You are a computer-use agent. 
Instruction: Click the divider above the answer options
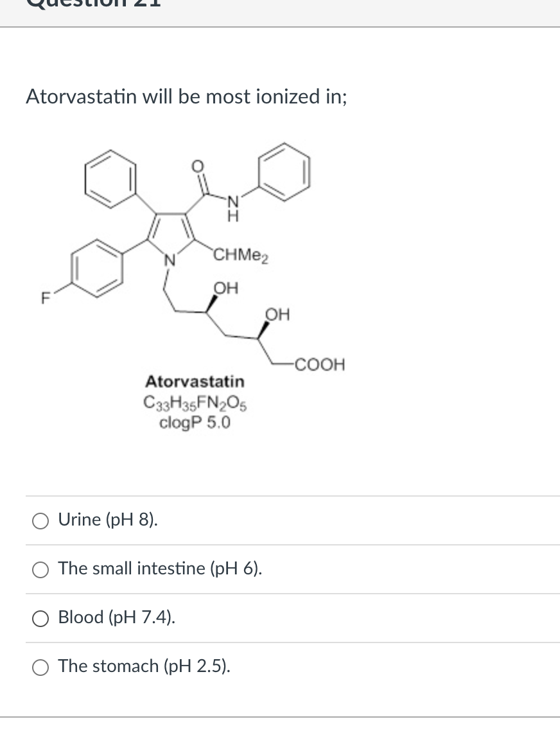point(280,495)
